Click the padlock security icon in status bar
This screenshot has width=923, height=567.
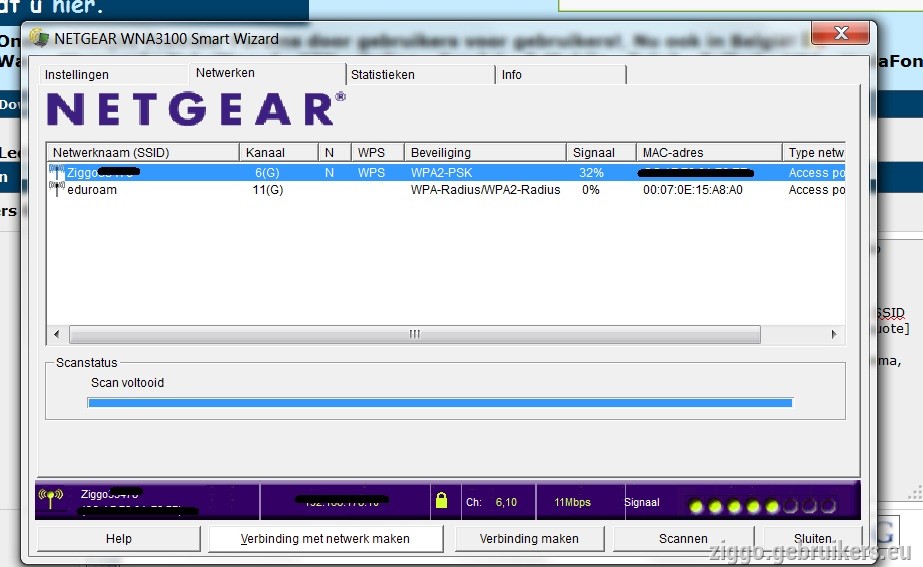click(x=441, y=500)
